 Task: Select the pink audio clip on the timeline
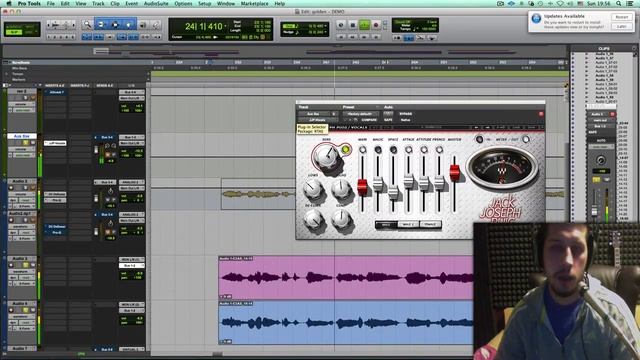pyautogui.click(x=346, y=278)
